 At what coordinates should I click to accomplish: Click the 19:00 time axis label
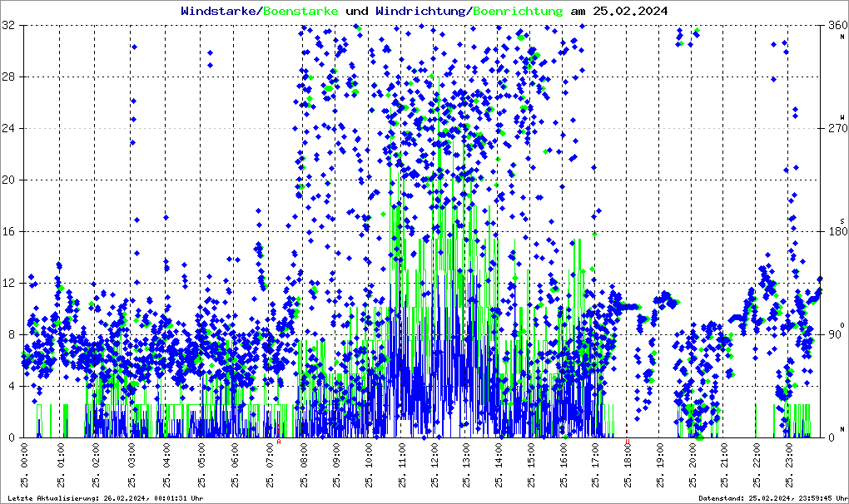coord(659,465)
